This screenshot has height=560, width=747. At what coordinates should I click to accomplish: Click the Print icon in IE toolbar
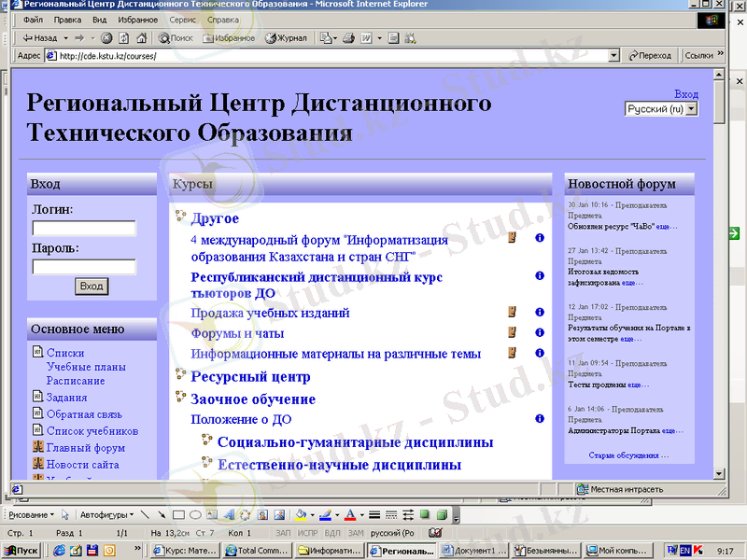348,38
